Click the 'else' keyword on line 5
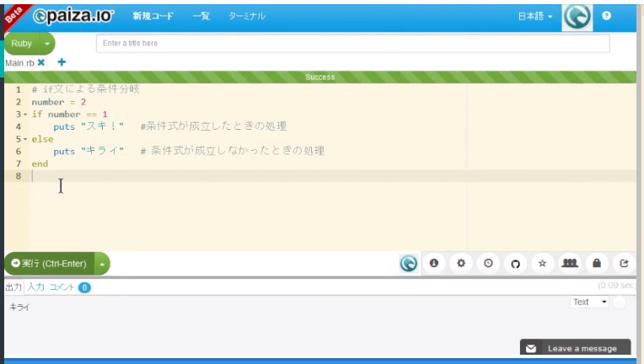Screen dimensions: 644x364 tap(42, 139)
